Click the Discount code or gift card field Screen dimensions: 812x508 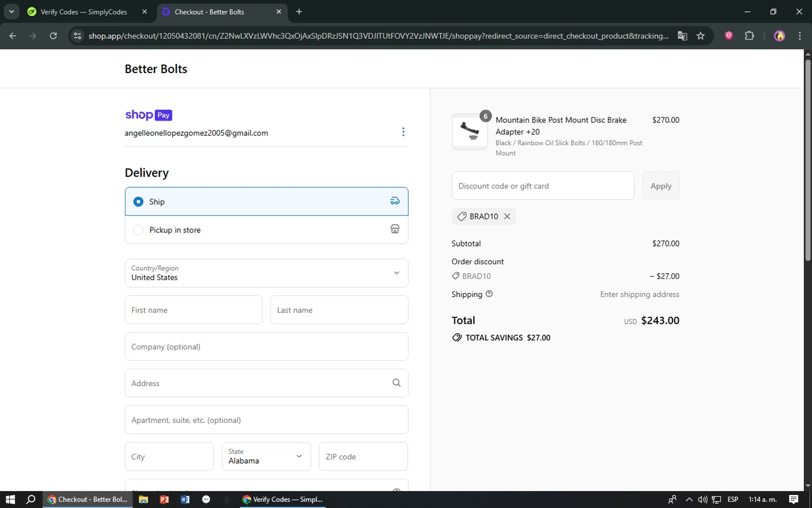[543, 186]
